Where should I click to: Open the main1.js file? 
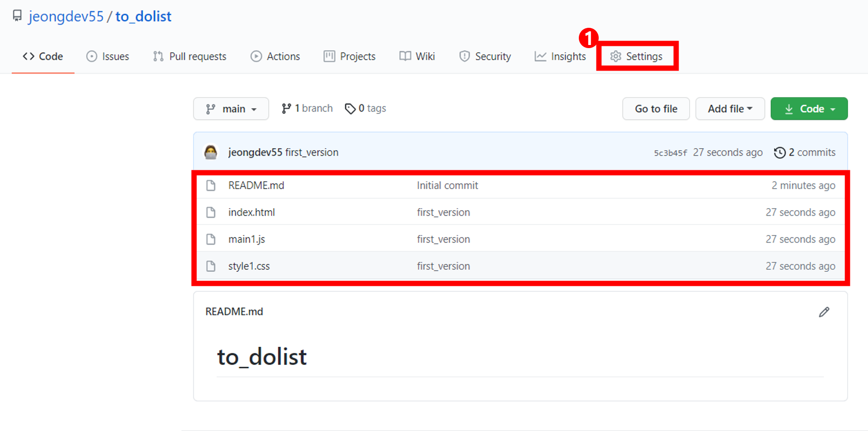pos(246,239)
